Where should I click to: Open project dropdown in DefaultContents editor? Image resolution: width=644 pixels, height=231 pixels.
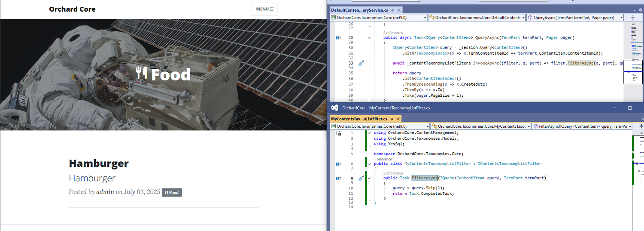click(378, 18)
